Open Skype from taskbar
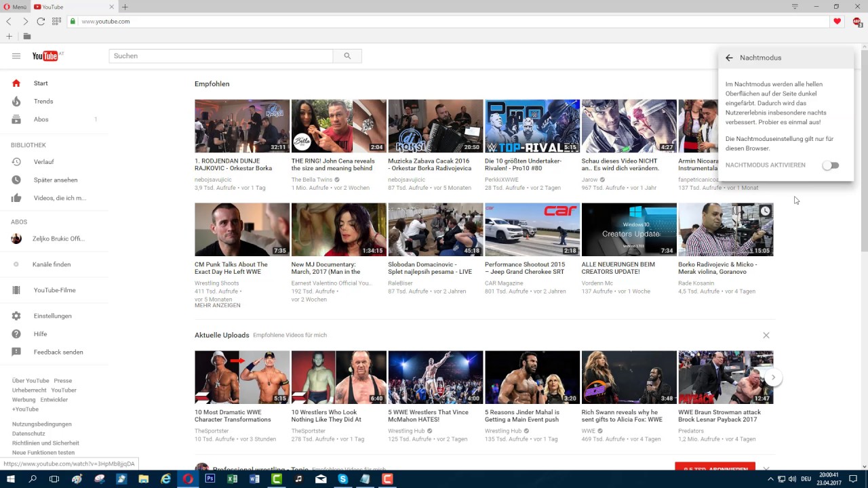The height and width of the screenshot is (488, 868). pos(343,479)
